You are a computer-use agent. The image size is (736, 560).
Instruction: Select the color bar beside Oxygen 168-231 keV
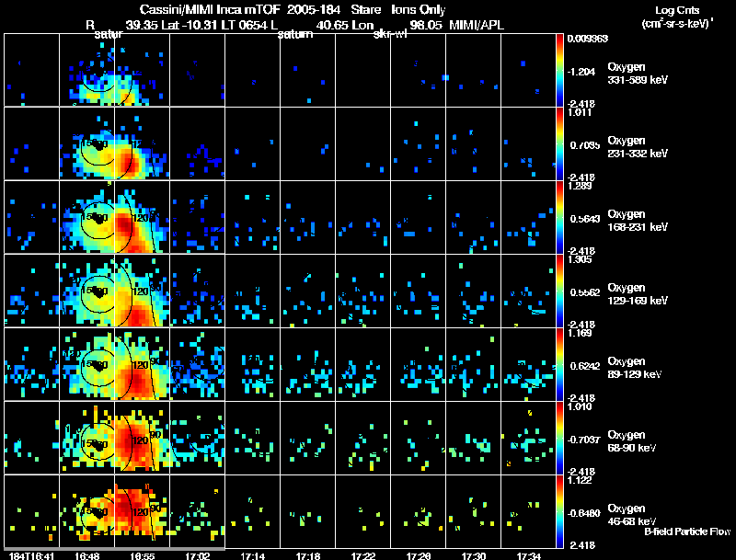tap(559, 217)
